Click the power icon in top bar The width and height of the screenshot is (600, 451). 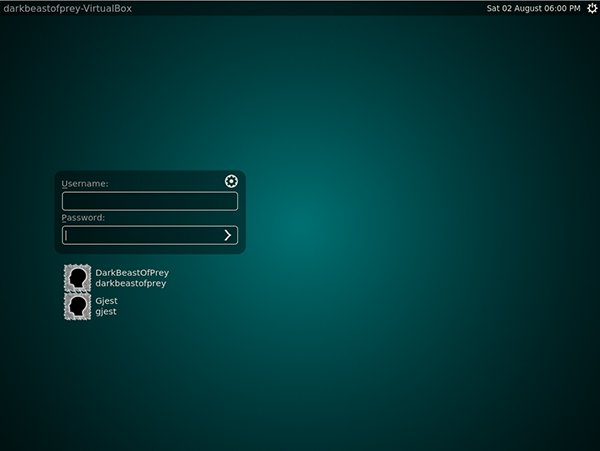pos(592,8)
